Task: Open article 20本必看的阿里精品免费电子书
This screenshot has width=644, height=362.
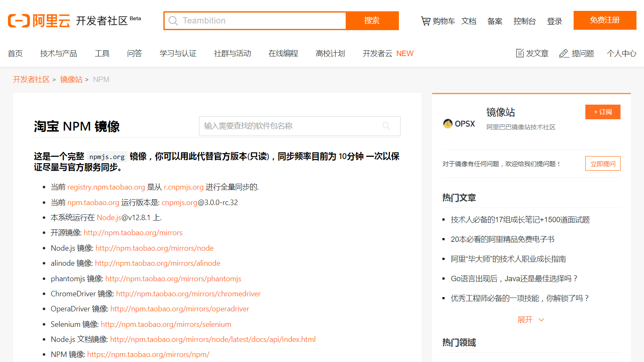Action: pos(502,239)
